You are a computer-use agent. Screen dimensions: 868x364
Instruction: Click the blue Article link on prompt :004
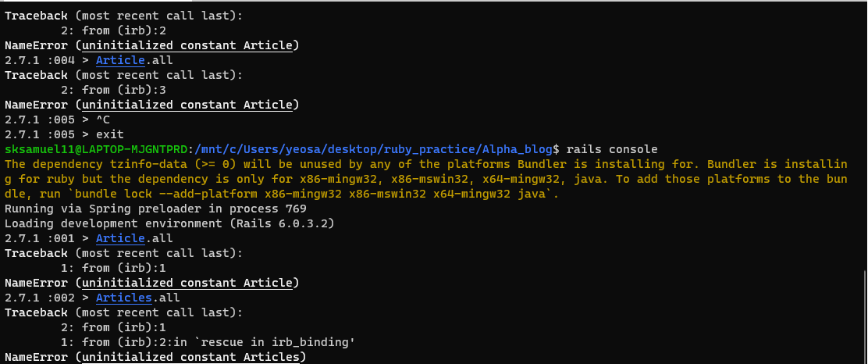tap(120, 60)
